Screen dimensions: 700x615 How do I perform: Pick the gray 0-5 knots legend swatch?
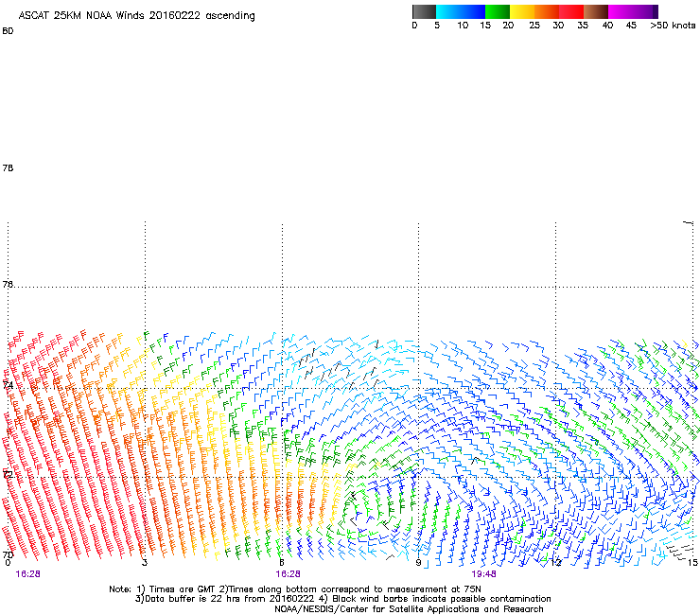(425, 11)
